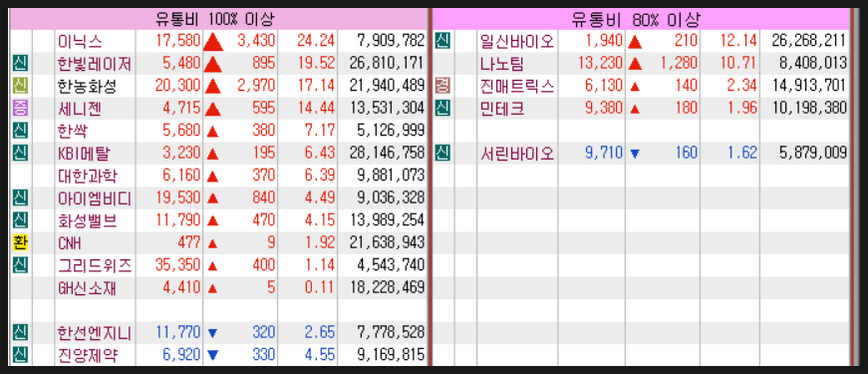Click the 신 badge beside 한빛레이저
The height and width of the screenshot is (374, 868).
coord(21,64)
